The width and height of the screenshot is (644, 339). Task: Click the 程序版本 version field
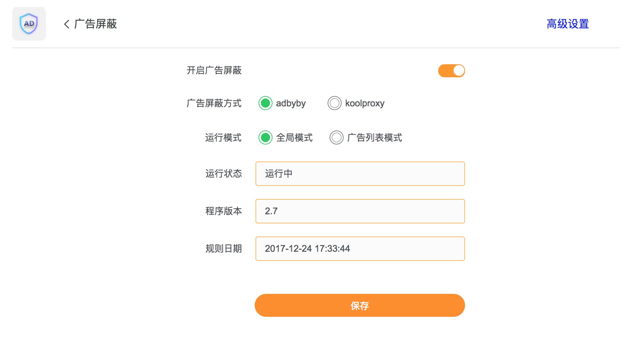[360, 211]
